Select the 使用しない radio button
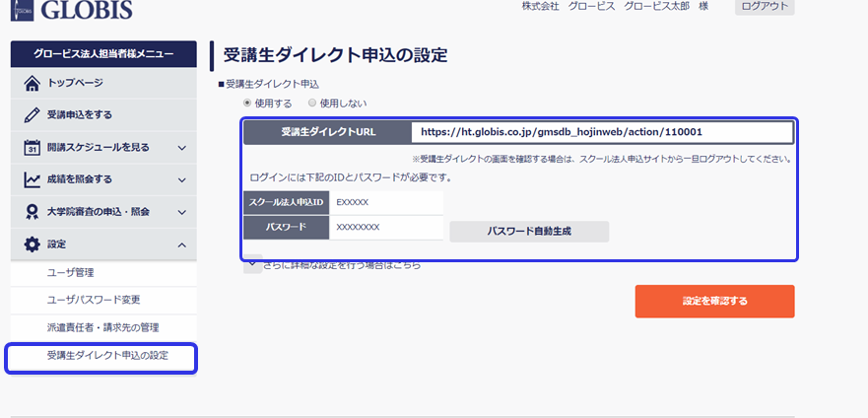 click(312, 103)
